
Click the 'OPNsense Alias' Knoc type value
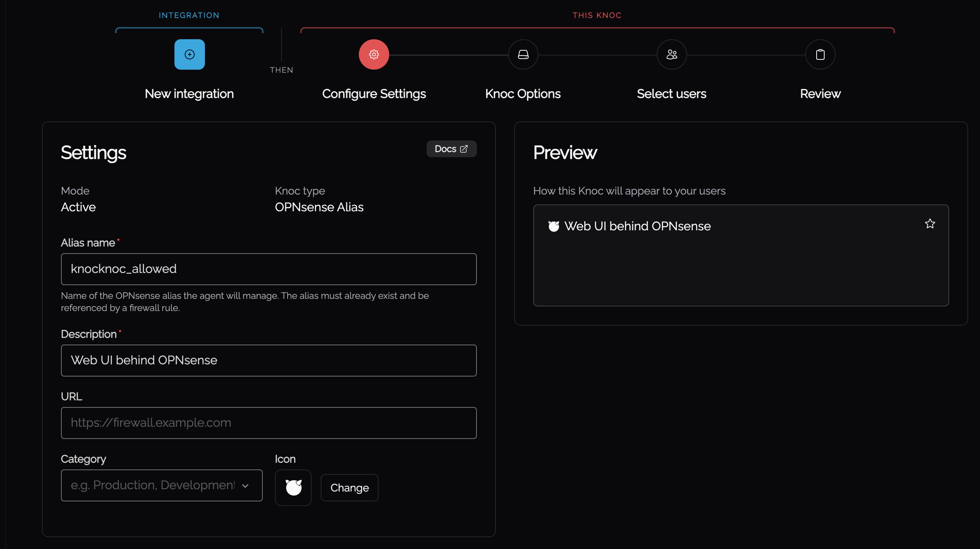point(319,207)
